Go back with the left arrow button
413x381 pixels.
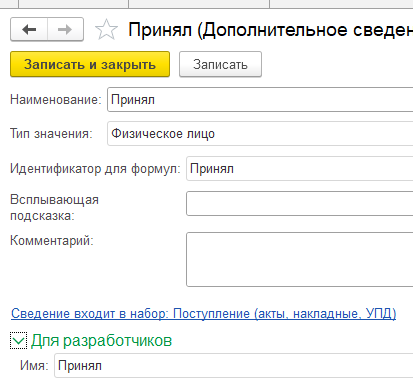coord(29,30)
